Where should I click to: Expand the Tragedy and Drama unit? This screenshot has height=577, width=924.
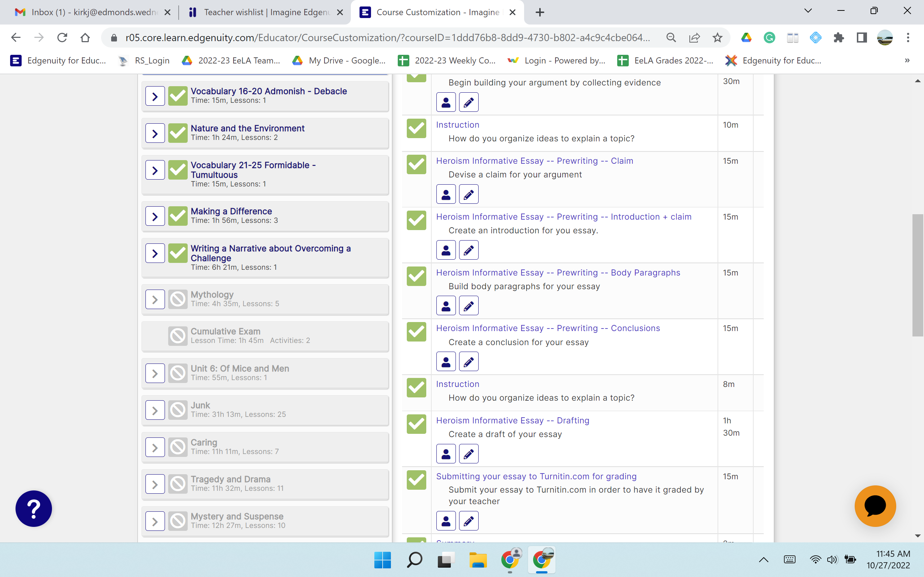click(x=155, y=484)
